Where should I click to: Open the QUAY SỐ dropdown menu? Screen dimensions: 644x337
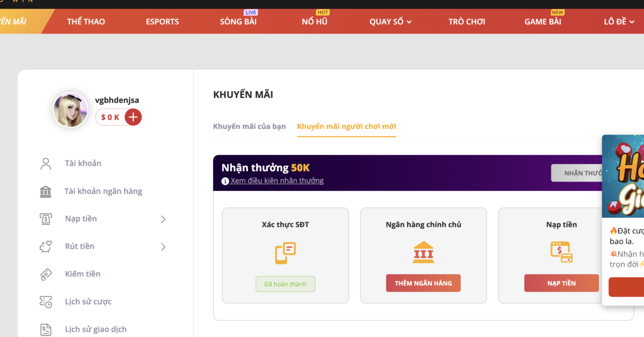click(391, 22)
